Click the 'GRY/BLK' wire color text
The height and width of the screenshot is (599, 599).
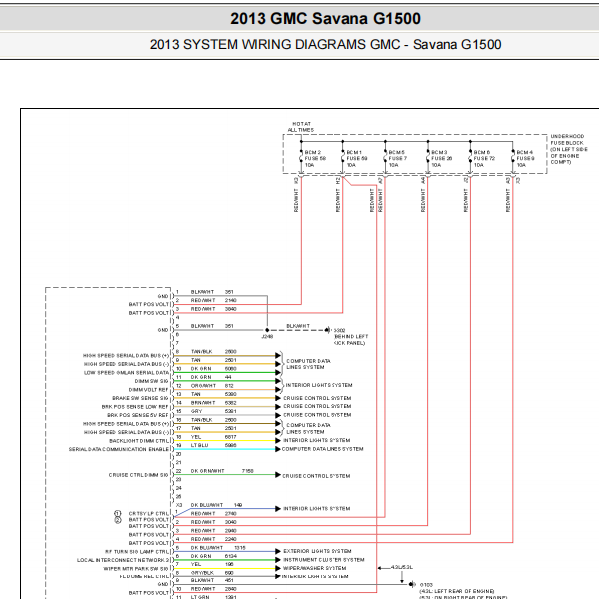202,573
